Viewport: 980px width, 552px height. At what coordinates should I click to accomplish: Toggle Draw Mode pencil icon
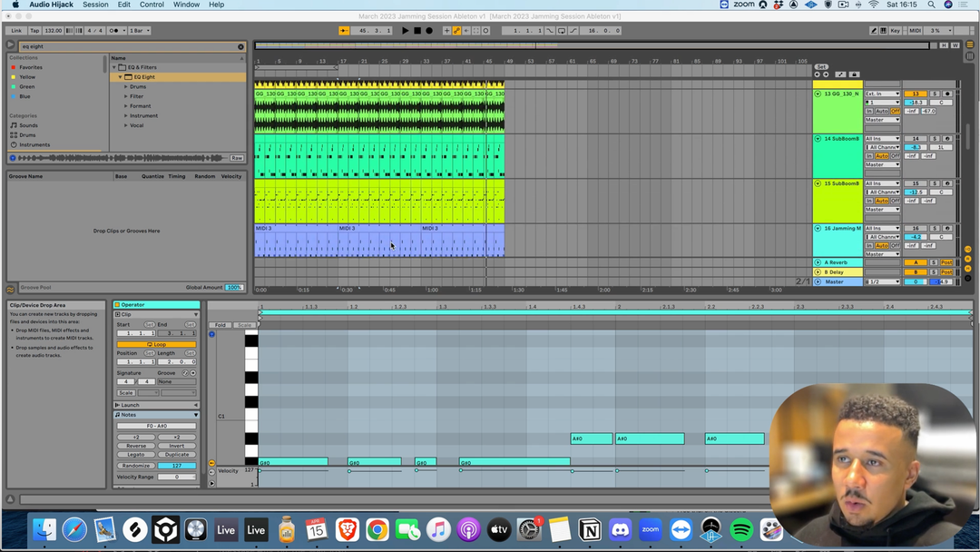click(x=874, y=31)
